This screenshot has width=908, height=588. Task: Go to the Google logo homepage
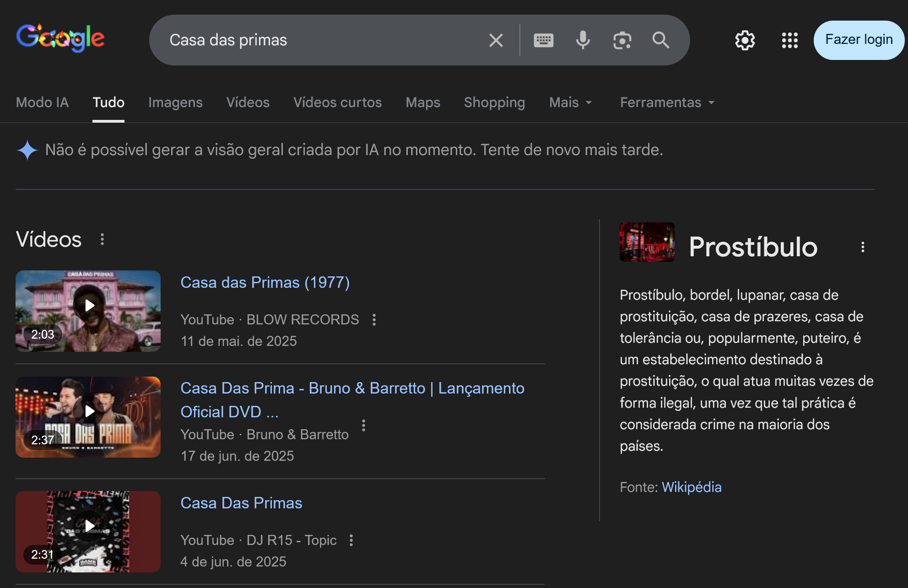click(60, 38)
